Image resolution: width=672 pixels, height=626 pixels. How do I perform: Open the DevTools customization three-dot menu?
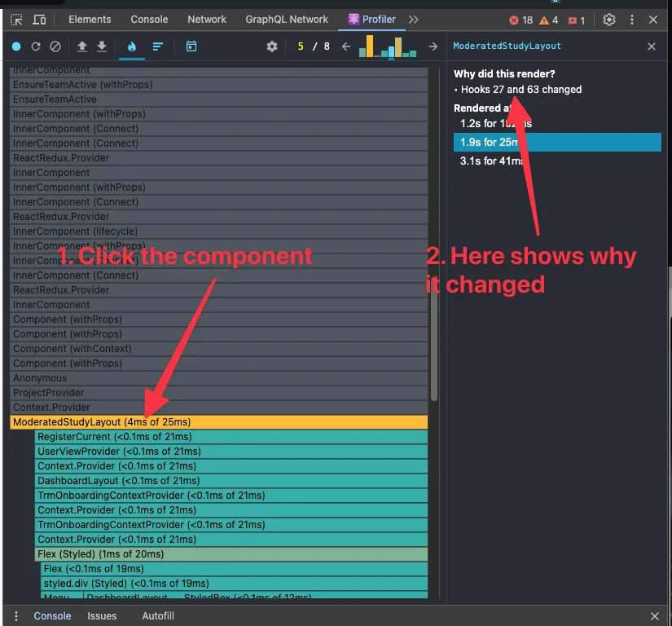[x=631, y=19]
